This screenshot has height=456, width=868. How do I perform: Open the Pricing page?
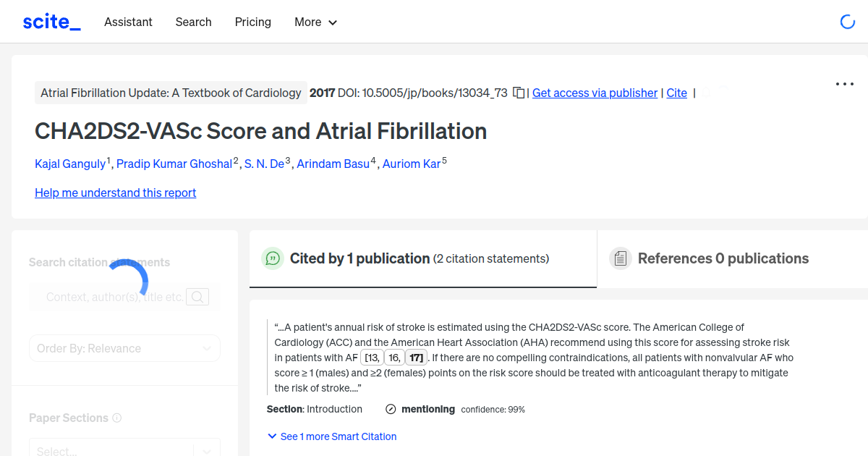pos(252,22)
